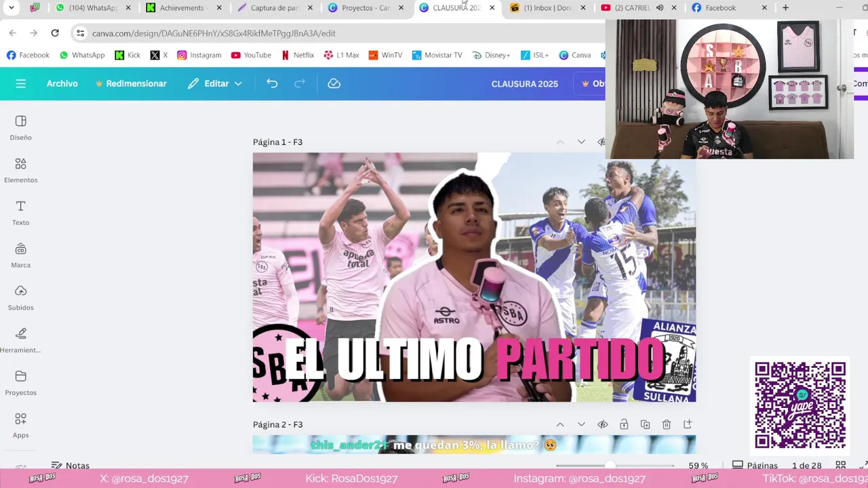
Task: Select the Página 2 preview strip
Action: pos(474,445)
